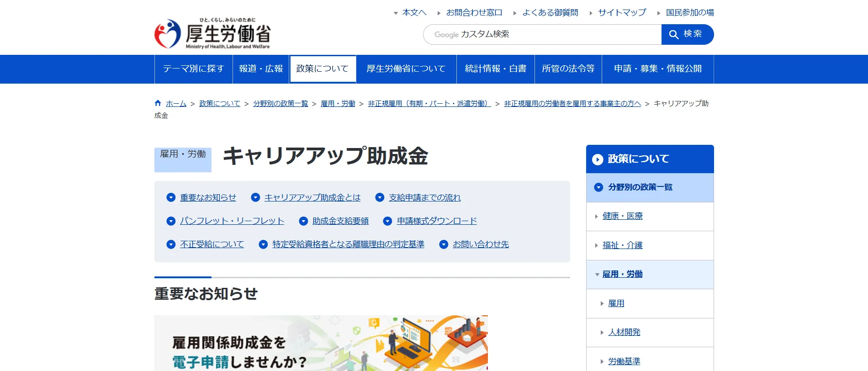Expand the 健康・医療 sidebar arrow

[596, 217]
